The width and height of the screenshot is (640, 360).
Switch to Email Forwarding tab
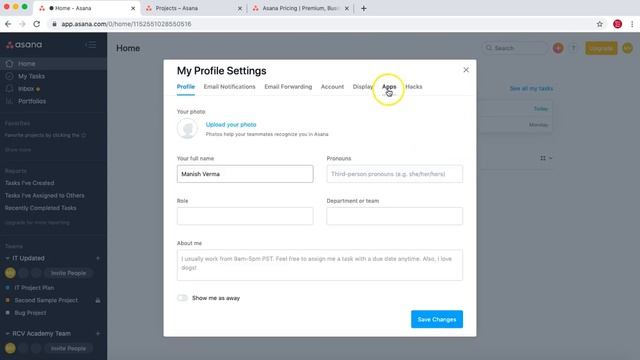pyautogui.click(x=288, y=87)
